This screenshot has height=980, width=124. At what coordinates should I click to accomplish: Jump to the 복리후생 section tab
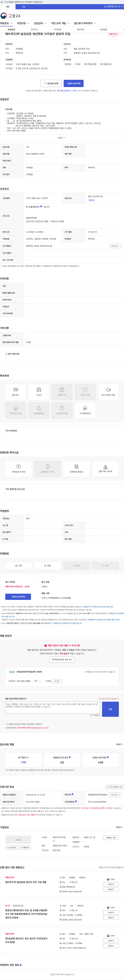pos(81,29)
